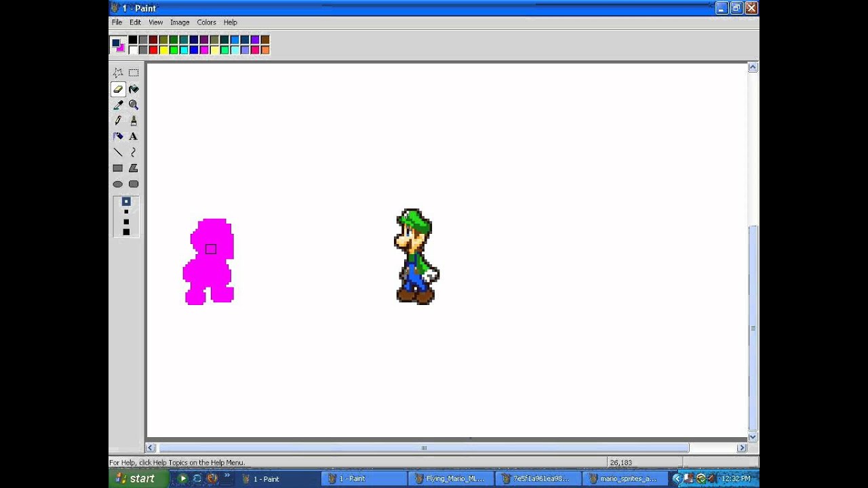
Task: Open the Edit menu
Action: point(135,22)
